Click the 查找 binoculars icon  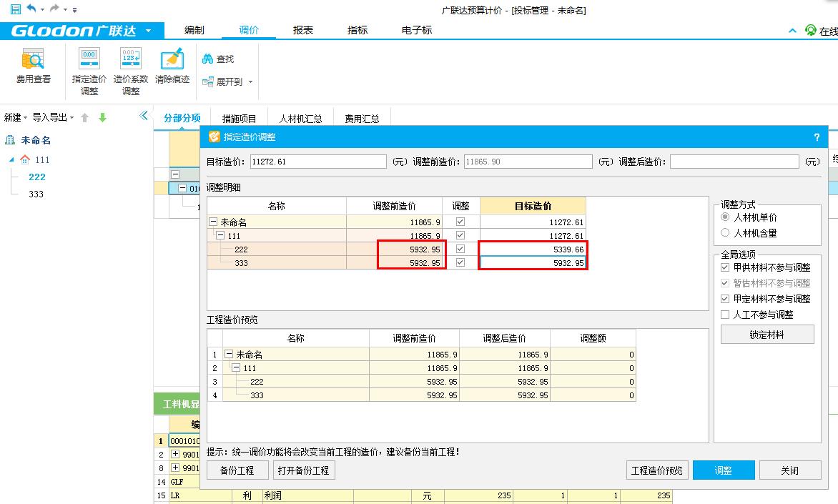click(x=208, y=59)
